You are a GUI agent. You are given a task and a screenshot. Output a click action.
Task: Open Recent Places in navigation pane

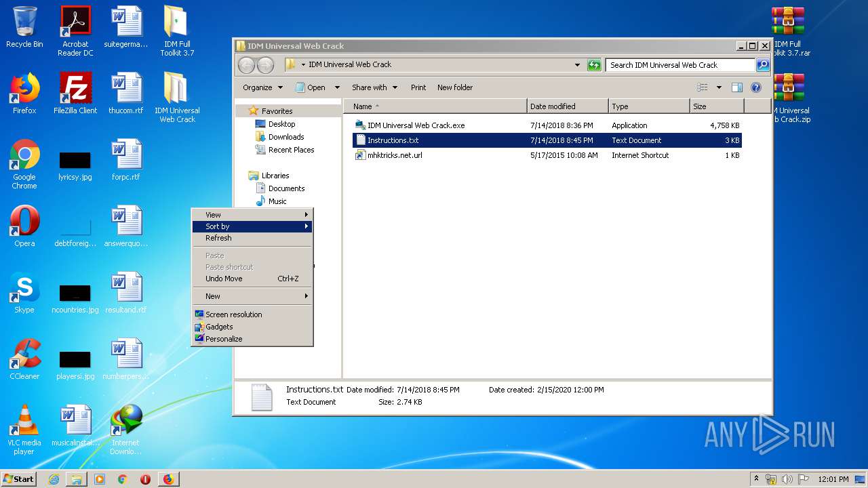point(285,150)
